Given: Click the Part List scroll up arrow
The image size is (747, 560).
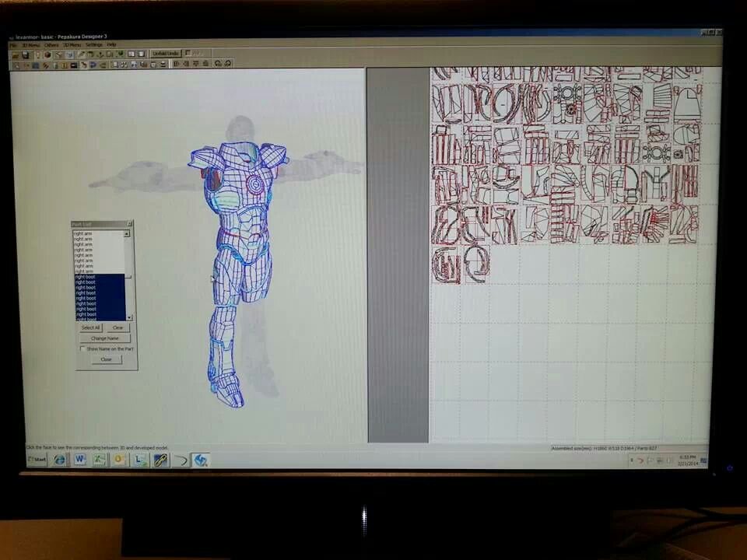Looking at the screenshot, I should (127, 234).
